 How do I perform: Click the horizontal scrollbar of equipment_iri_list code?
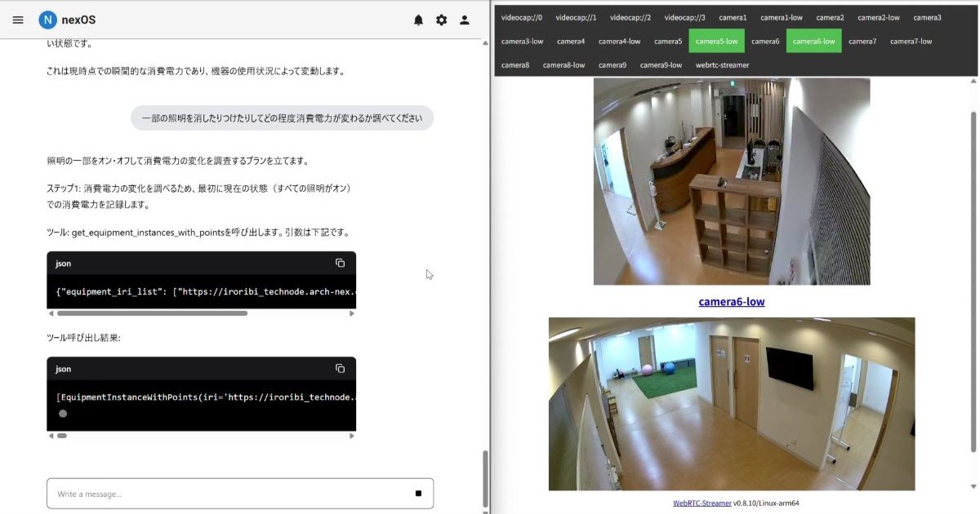click(x=152, y=313)
